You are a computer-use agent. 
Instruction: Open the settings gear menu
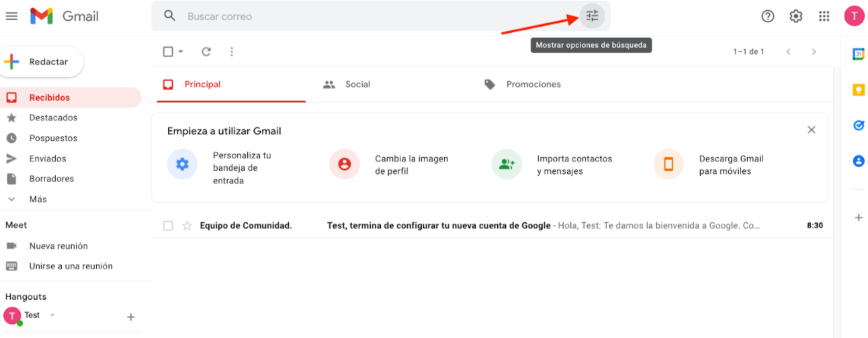[796, 16]
